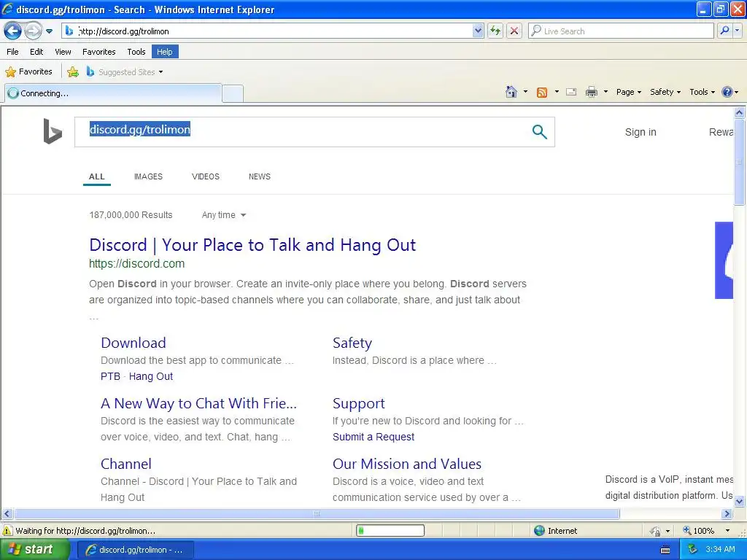Click the keyboard icon in system tray

point(665,550)
